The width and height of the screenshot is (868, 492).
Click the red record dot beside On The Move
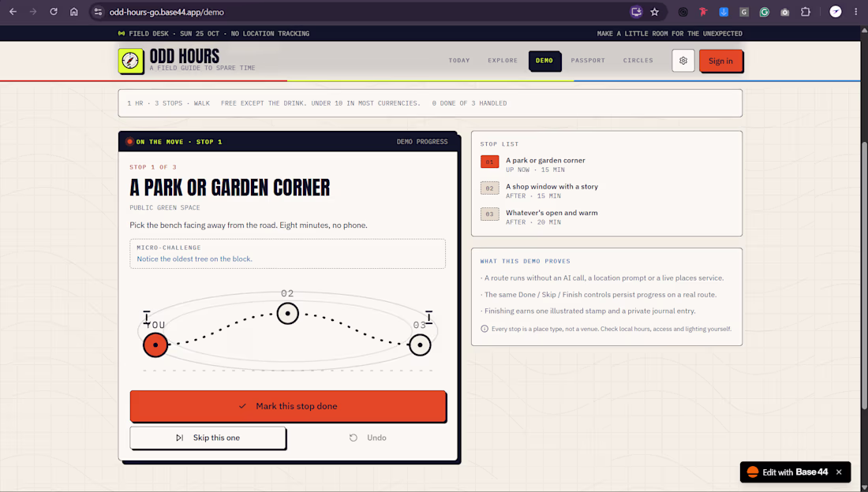129,142
